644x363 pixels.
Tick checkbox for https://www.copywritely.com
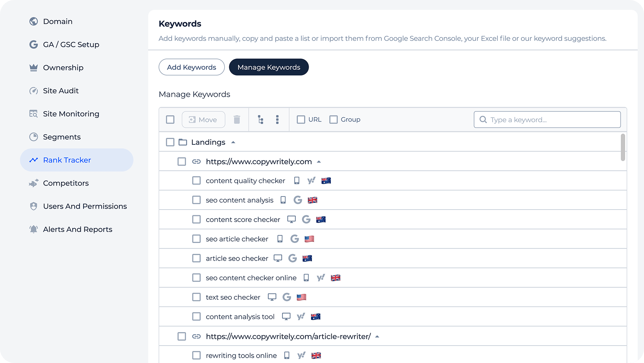pyautogui.click(x=182, y=161)
